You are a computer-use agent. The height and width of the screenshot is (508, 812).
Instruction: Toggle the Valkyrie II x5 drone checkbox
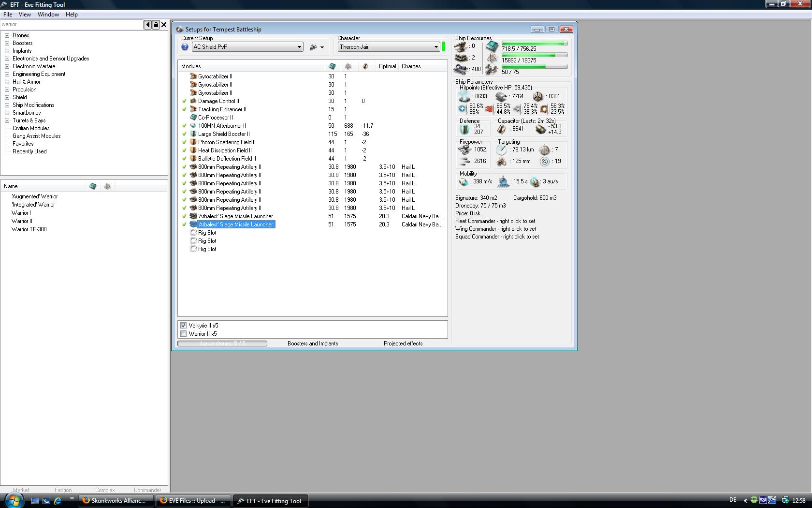click(184, 326)
